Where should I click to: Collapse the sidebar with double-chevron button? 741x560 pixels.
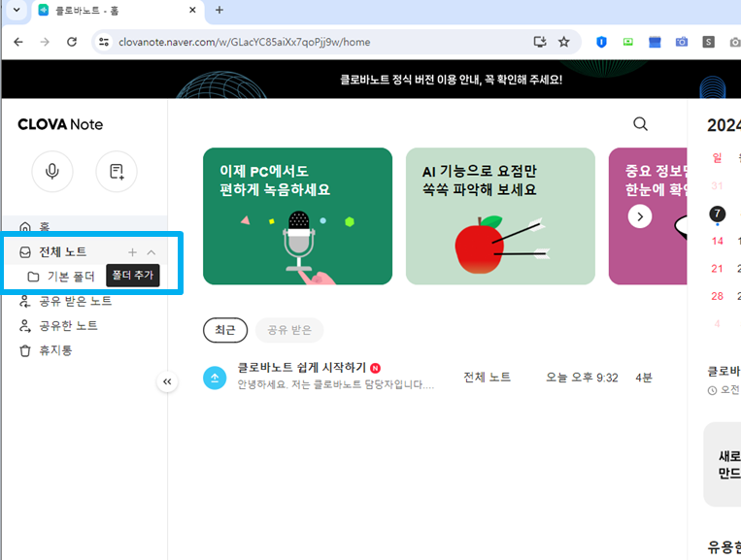(167, 381)
